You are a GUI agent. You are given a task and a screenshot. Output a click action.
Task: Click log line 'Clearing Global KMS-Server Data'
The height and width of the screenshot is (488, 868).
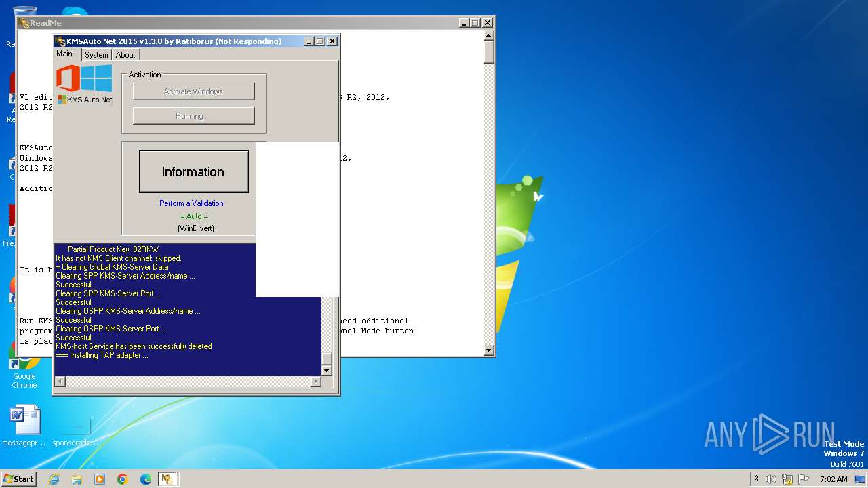112,267
